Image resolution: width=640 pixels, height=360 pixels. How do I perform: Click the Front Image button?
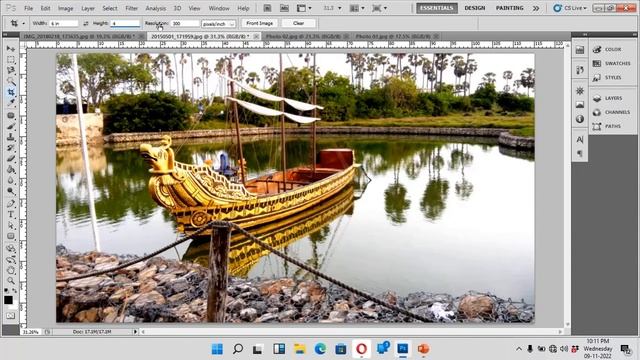260,23
